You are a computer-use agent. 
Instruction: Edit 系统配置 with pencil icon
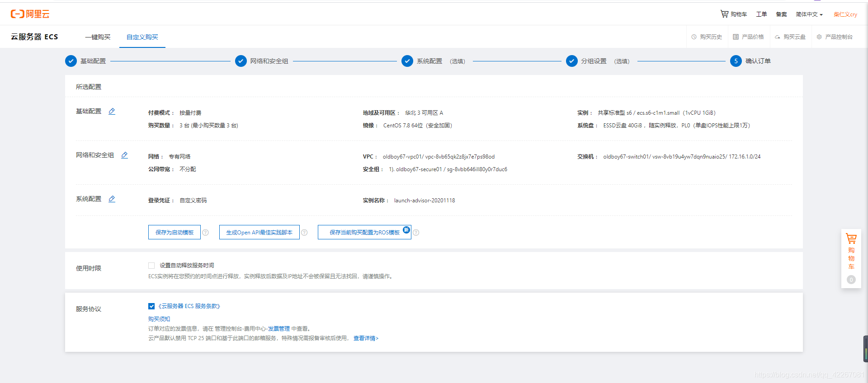112,199
